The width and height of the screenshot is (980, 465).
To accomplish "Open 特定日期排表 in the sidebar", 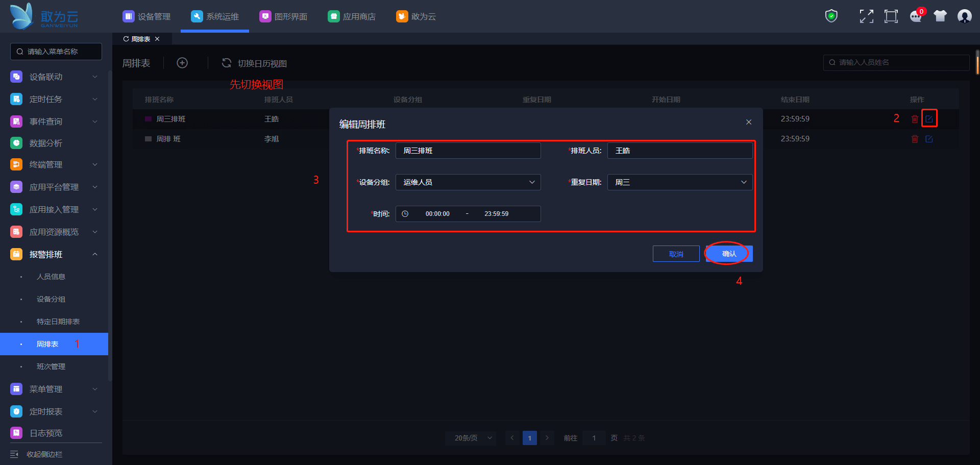I will click(58, 322).
